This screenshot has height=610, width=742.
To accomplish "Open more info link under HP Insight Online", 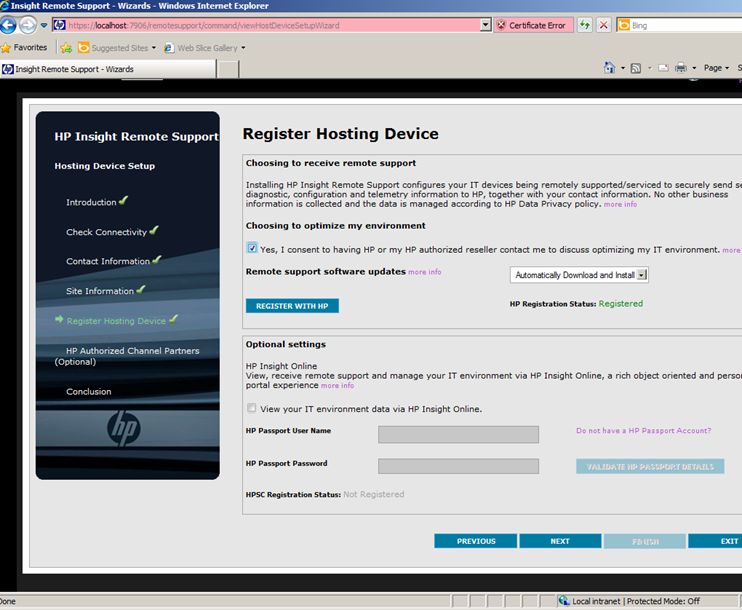I will (x=337, y=386).
